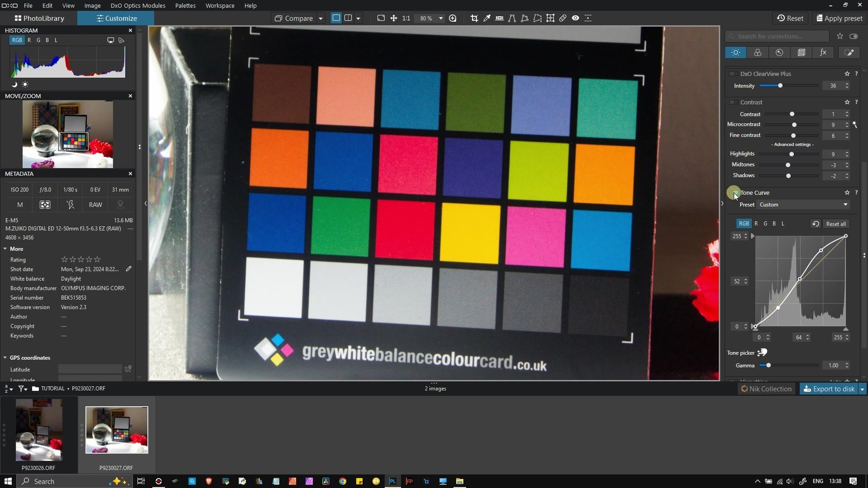Image resolution: width=868 pixels, height=488 pixels.
Task: Activate the Tone picker tool
Action: click(762, 352)
